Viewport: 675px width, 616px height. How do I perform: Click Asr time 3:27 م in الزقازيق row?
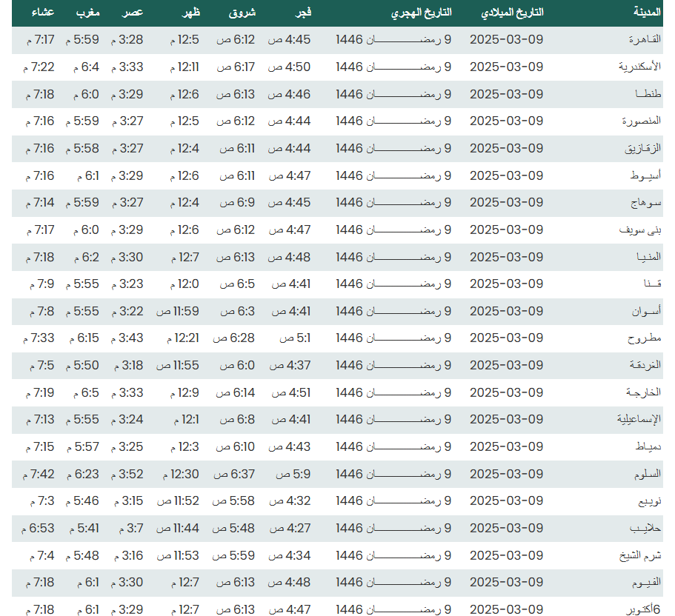[x=127, y=148]
